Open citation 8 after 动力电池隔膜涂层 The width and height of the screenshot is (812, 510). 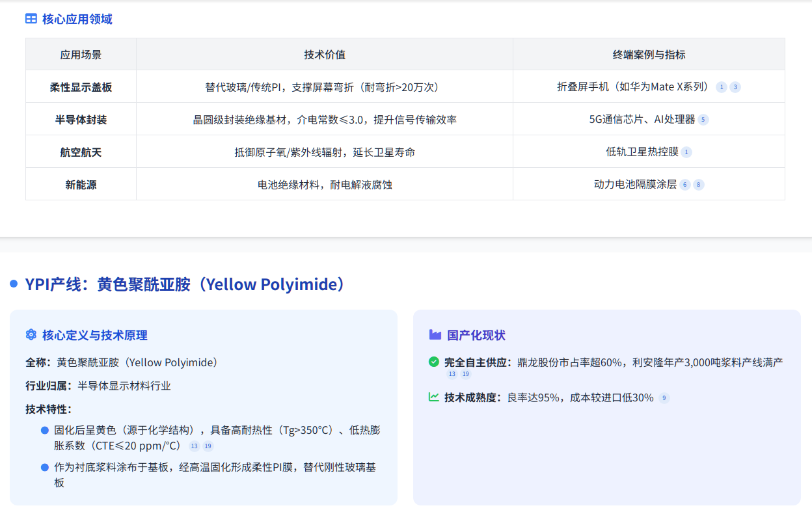698,185
